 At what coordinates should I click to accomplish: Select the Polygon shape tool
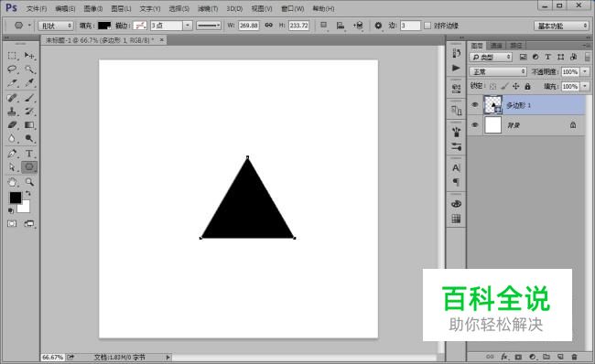pos(29,167)
